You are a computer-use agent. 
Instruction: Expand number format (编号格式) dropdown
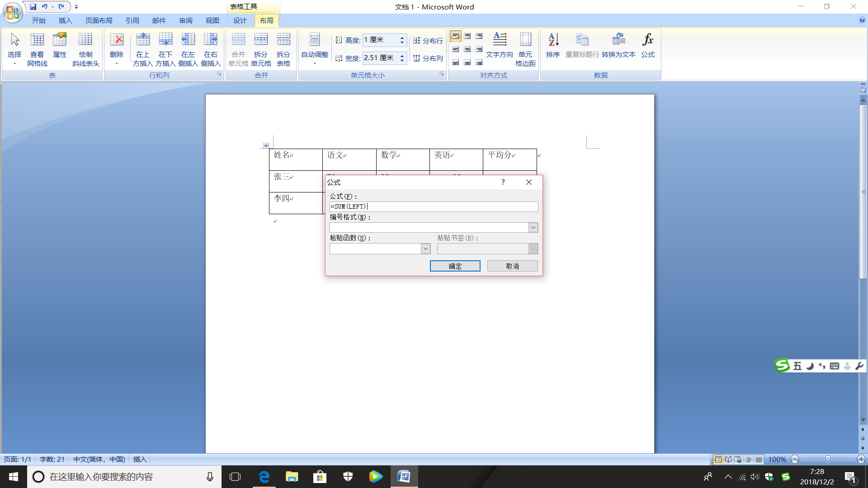point(533,228)
